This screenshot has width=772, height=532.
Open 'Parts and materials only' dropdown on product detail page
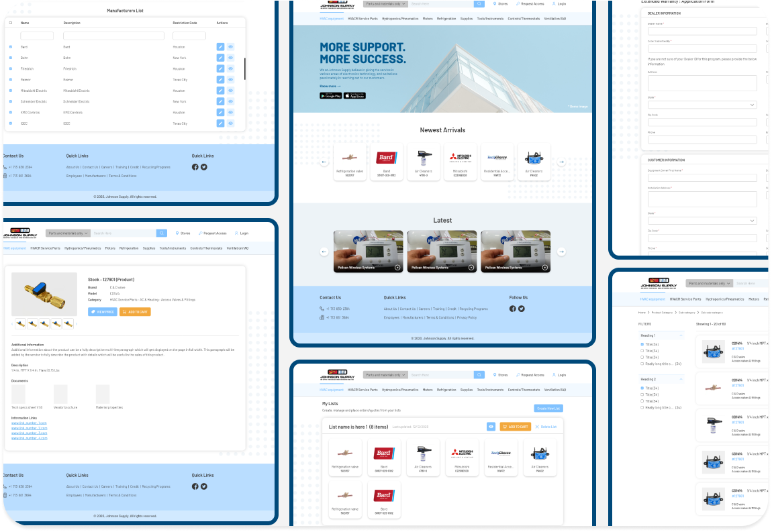(x=68, y=233)
